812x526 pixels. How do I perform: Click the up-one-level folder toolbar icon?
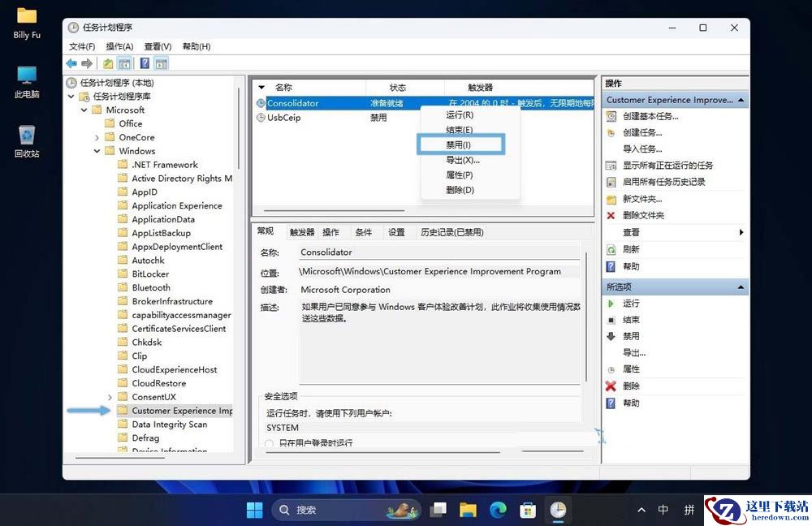click(108, 63)
